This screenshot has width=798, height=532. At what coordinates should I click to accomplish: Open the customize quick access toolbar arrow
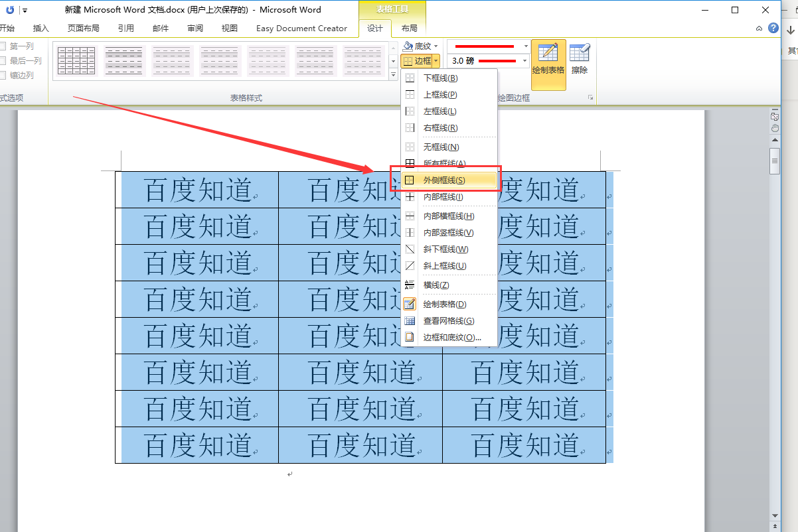(x=25, y=10)
